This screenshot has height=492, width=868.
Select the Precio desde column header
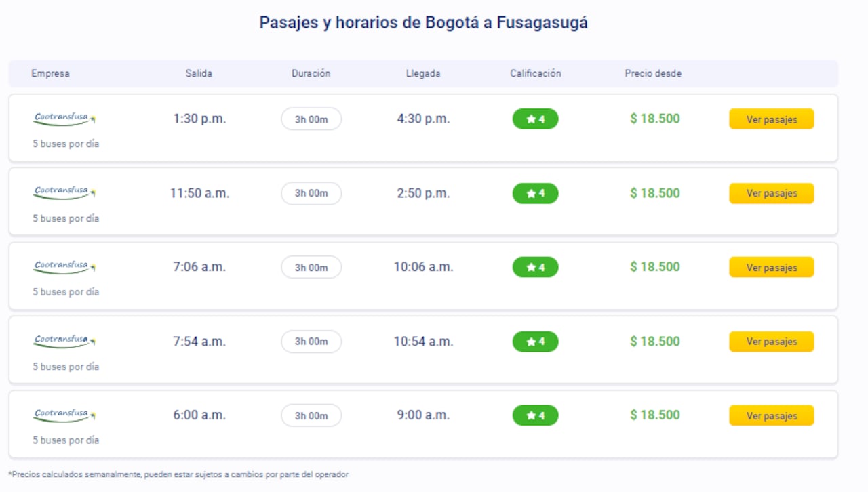(653, 73)
